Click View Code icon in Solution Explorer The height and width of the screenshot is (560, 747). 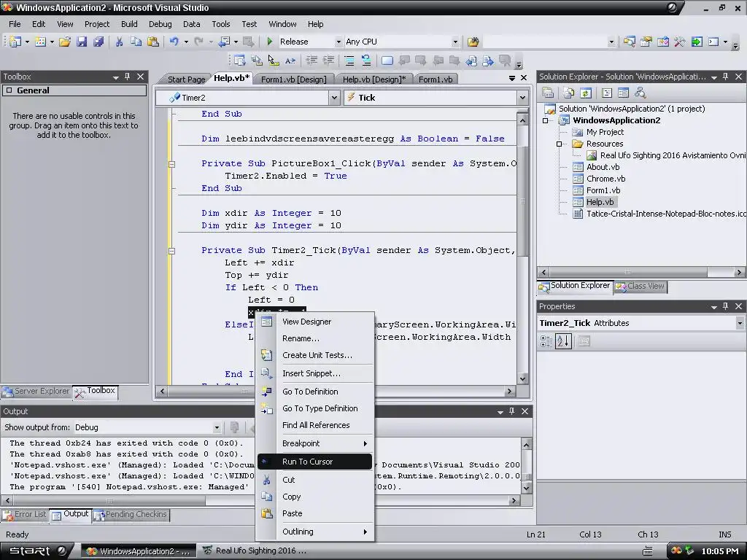pos(606,93)
